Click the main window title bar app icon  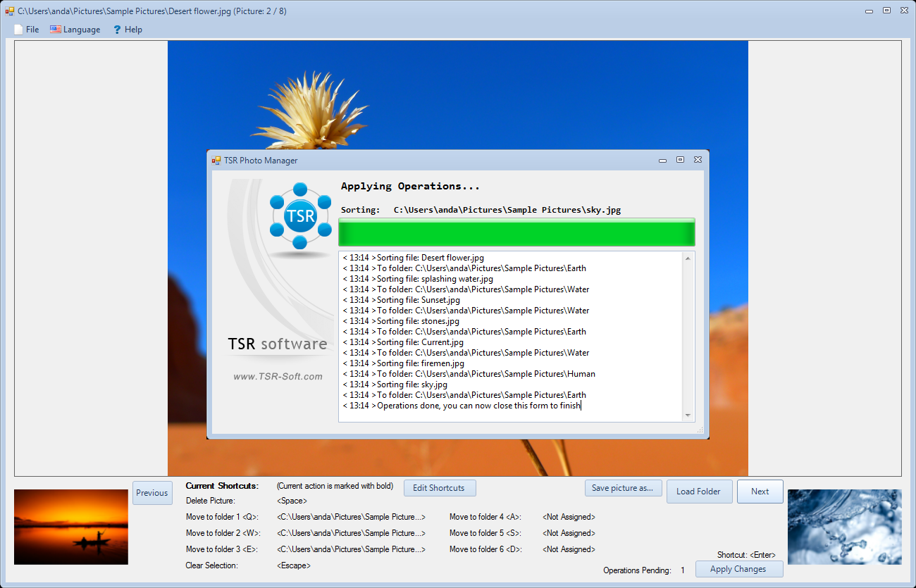pos(10,11)
